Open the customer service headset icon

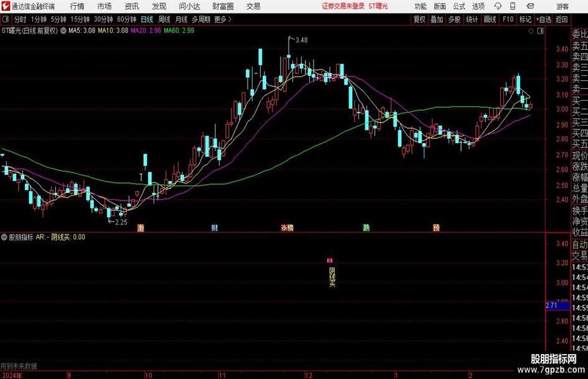[x=498, y=6]
